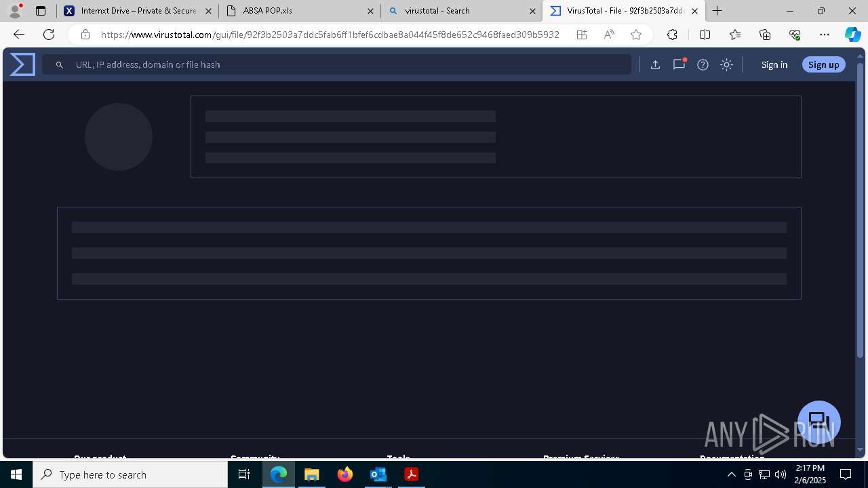Close the Internxt Drive tab

coord(208,11)
